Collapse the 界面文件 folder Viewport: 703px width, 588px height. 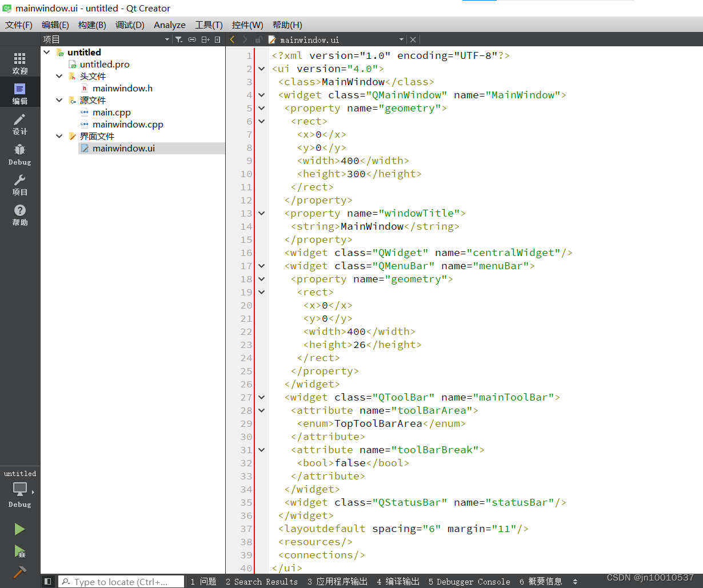click(59, 136)
